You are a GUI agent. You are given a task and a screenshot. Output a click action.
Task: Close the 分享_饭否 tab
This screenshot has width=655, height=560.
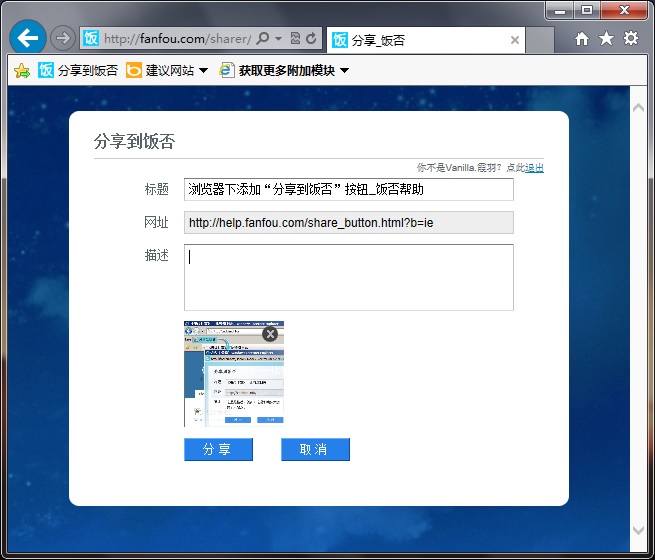point(515,40)
